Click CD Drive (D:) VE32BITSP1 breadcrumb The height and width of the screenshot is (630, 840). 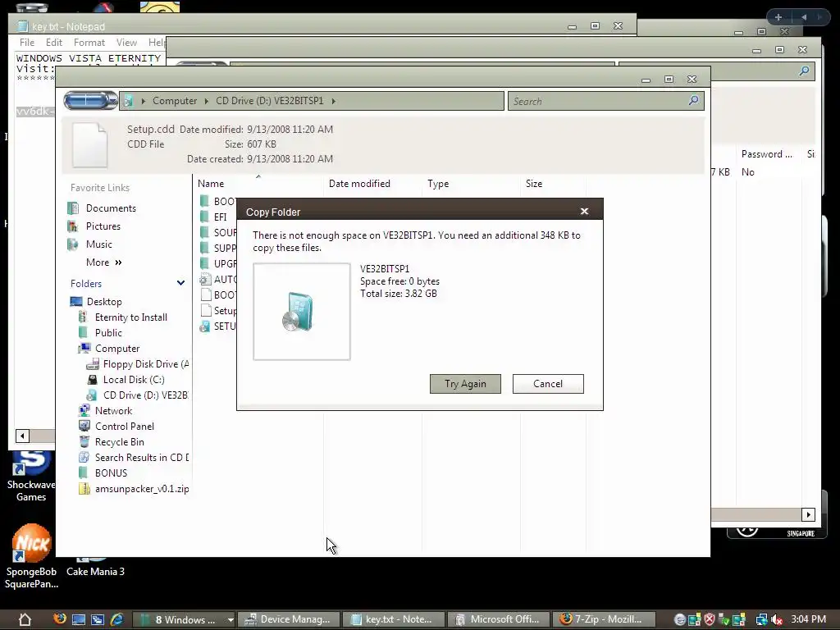tap(269, 101)
